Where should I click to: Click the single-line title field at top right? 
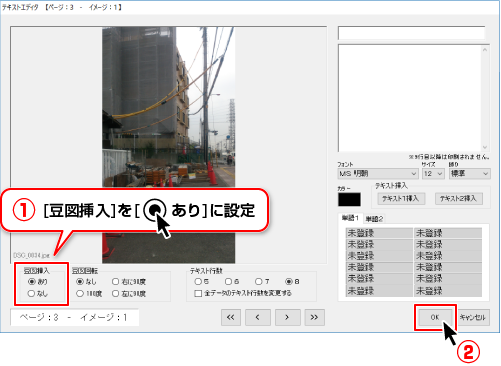[x=411, y=33]
